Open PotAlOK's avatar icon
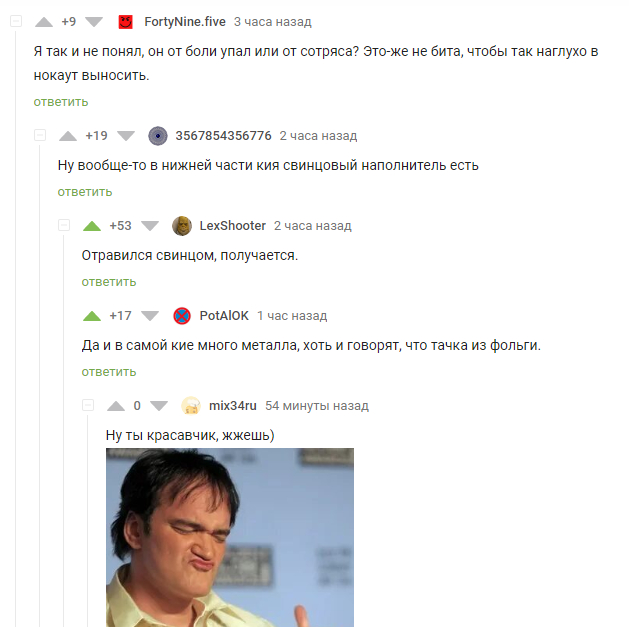Image resolution: width=629 pixels, height=627 pixels. coord(182,316)
